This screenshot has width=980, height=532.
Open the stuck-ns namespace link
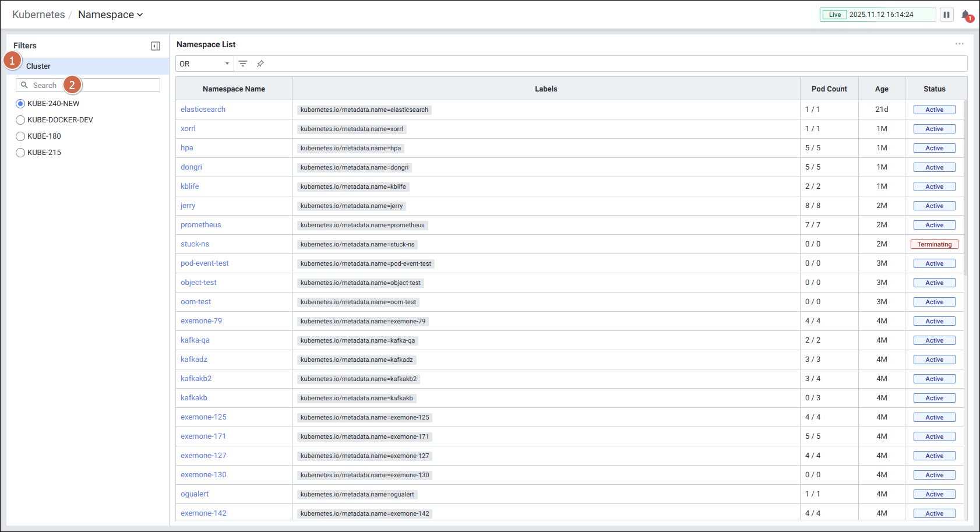pyautogui.click(x=195, y=244)
